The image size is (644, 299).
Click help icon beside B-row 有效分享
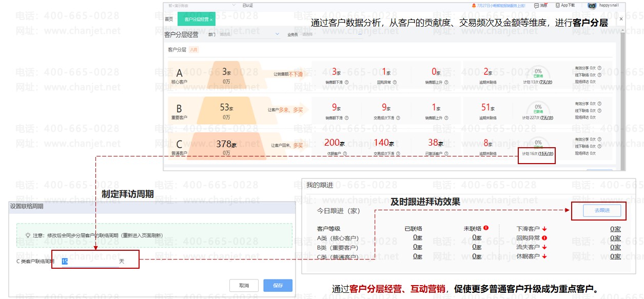pos(599,104)
